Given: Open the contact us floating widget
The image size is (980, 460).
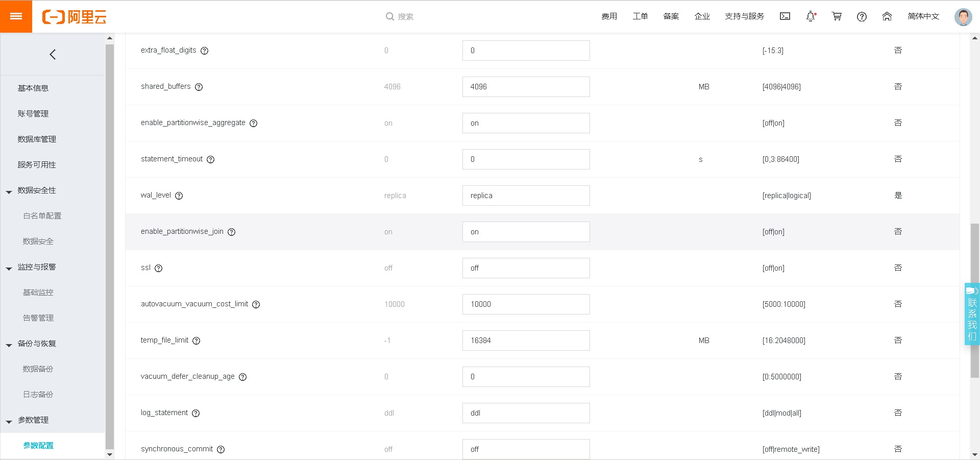Looking at the screenshot, I should [972, 314].
